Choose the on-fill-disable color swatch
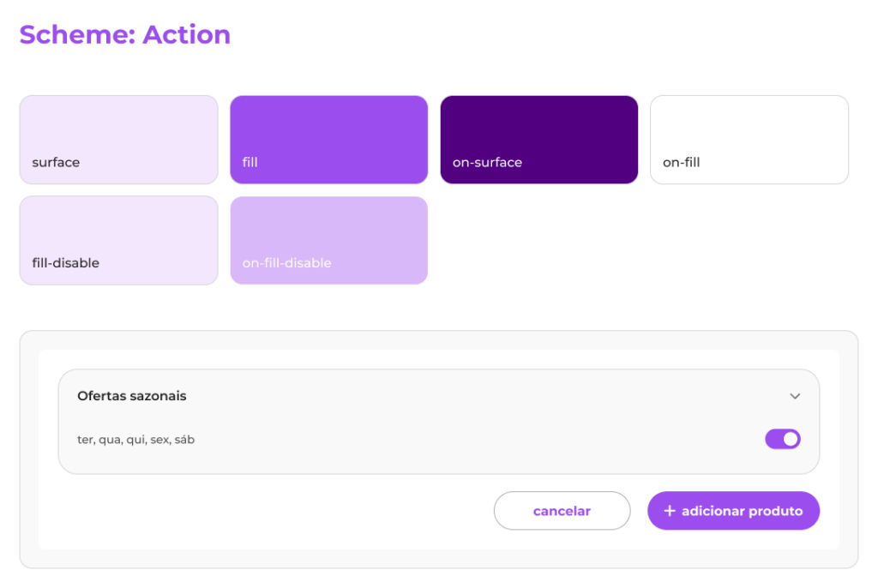The height and width of the screenshot is (588, 878). (328, 230)
